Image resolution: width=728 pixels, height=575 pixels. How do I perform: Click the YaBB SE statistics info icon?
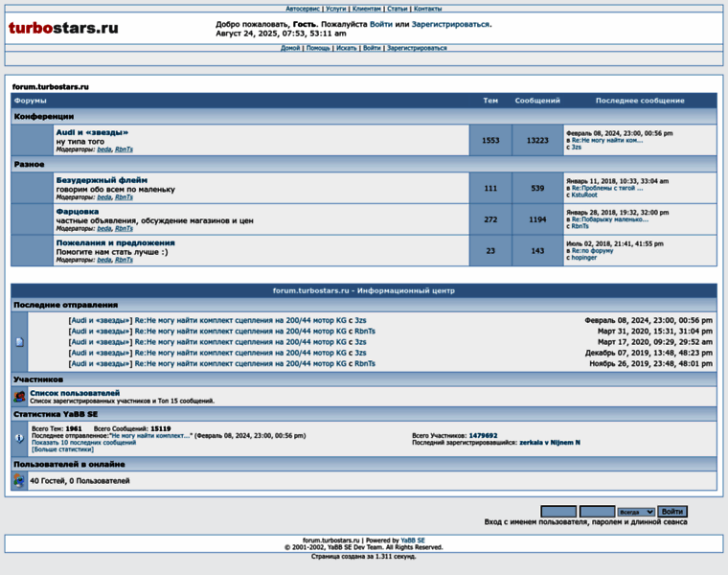[19, 438]
